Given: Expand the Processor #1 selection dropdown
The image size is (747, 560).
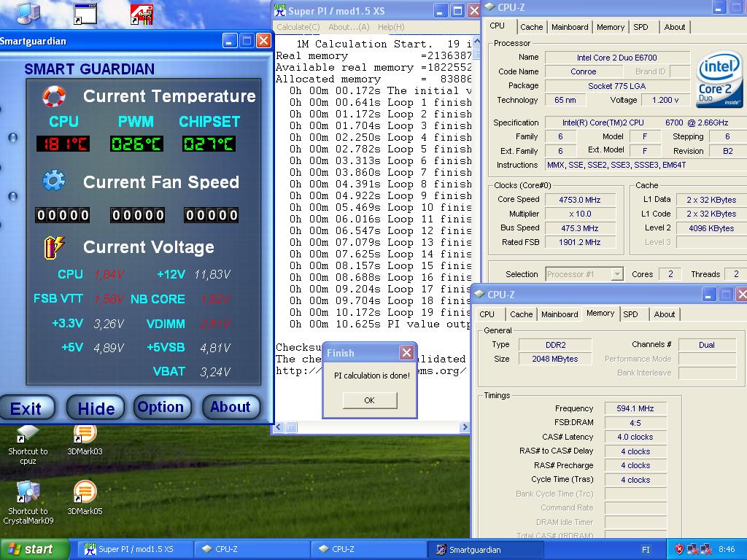Looking at the screenshot, I should [x=617, y=274].
